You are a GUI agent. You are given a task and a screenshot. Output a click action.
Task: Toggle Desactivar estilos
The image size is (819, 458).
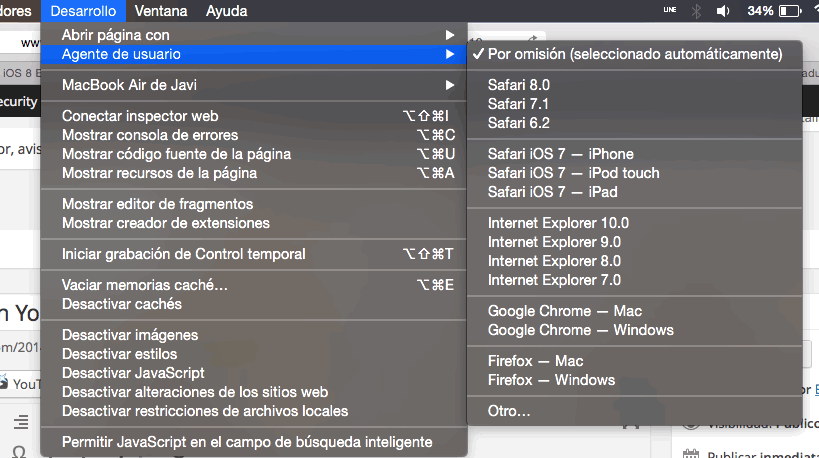tap(254, 354)
